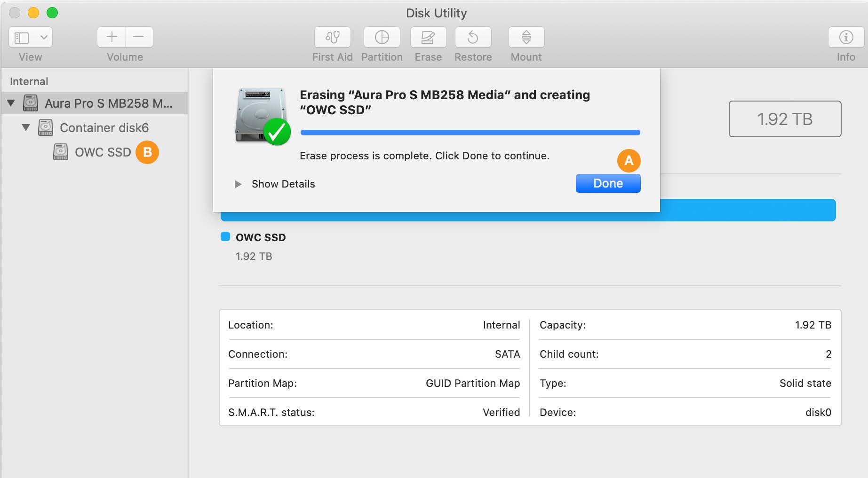Viewport: 868px width, 478px height.
Task: Run First Aid on the selected disk
Action: click(332, 37)
